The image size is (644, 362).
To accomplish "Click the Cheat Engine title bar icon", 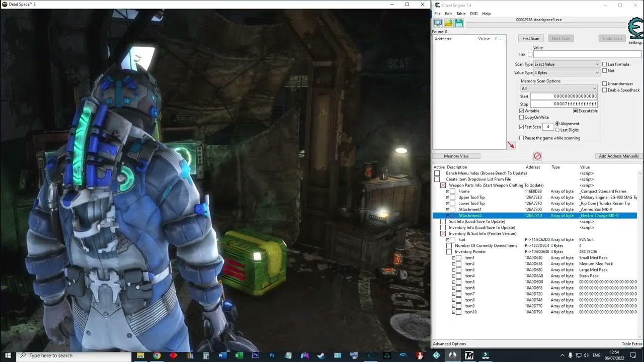I will tap(438, 5).
